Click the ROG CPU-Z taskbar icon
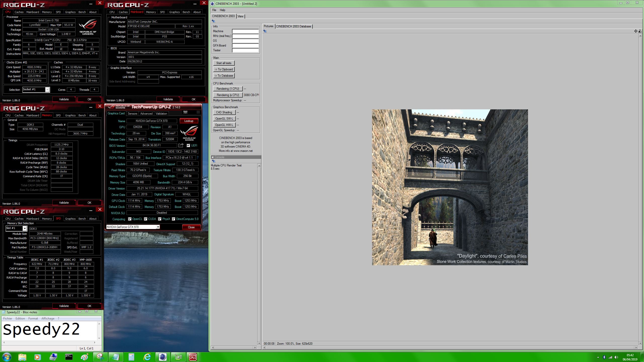 point(193,357)
